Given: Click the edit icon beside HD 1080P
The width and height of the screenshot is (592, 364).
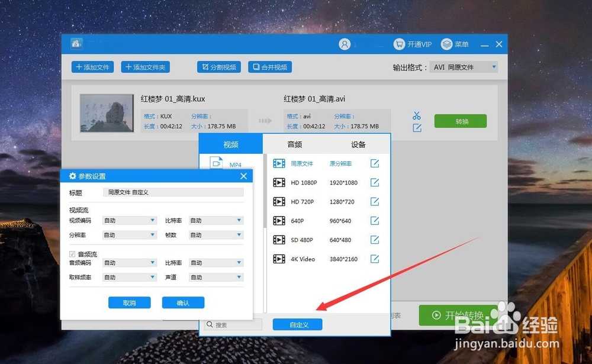Looking at the screenshot, I should point(375,182).
